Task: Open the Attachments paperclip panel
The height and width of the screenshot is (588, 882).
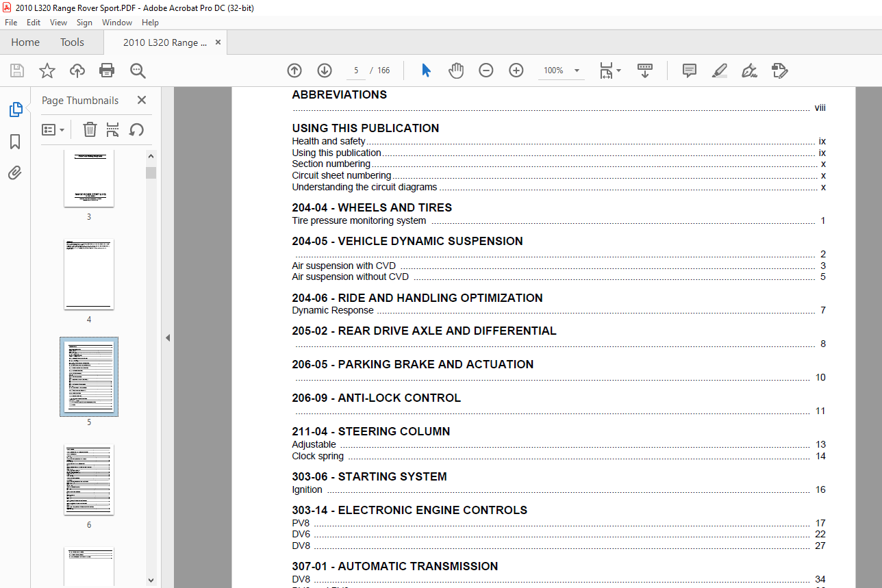Action: [15, 172]
